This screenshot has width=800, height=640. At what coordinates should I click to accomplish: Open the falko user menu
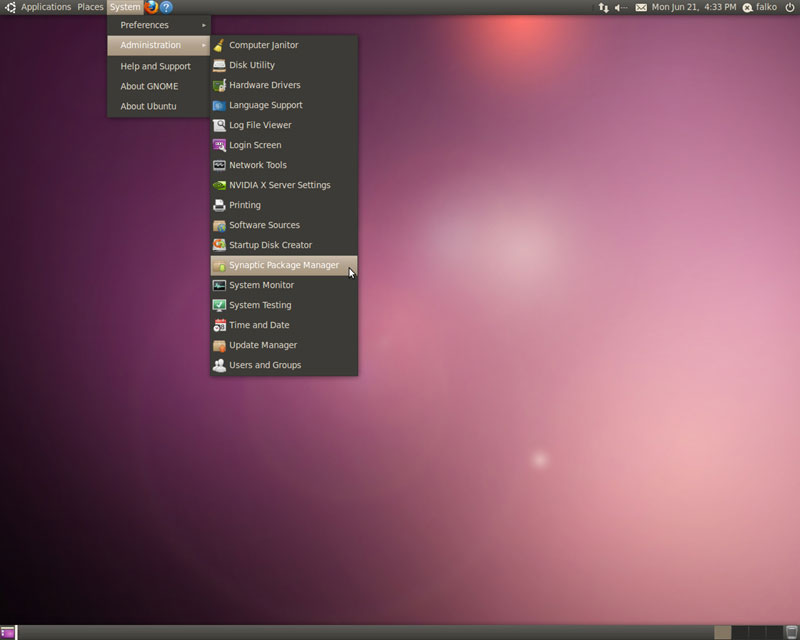pos(760,7)
